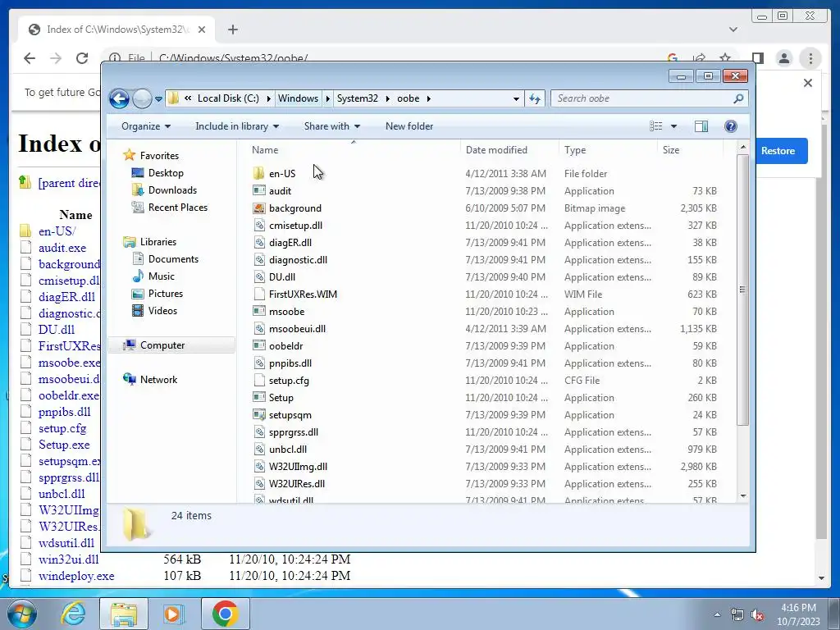Click Chrome Restore button
Viewport: 840px width, 630px height.
[781, 151]
